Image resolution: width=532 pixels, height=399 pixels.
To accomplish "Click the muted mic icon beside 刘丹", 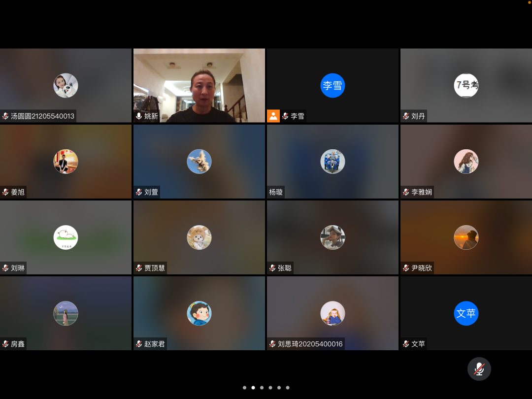I will [x=406, y=116].
